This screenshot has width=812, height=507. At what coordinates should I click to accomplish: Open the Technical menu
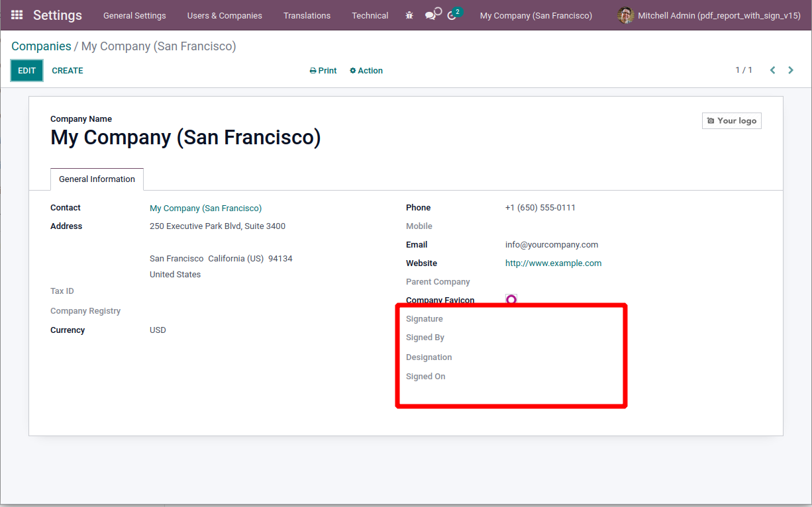coord(370,15)
